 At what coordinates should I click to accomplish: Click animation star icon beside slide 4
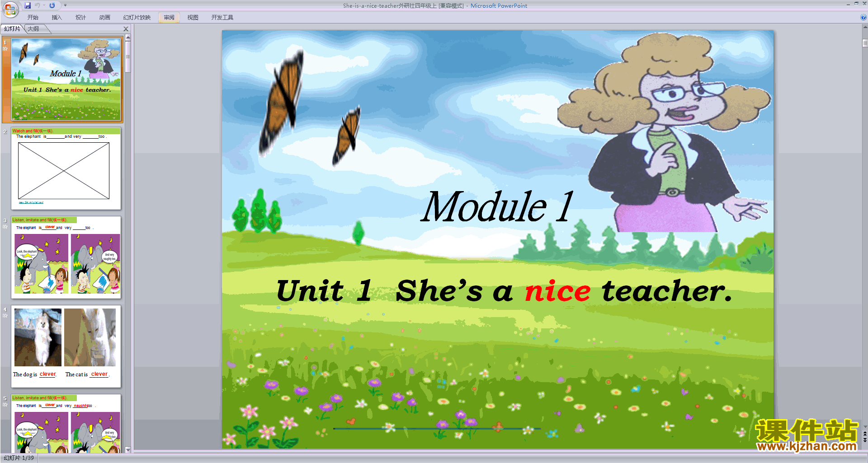[x=5, y=315]
